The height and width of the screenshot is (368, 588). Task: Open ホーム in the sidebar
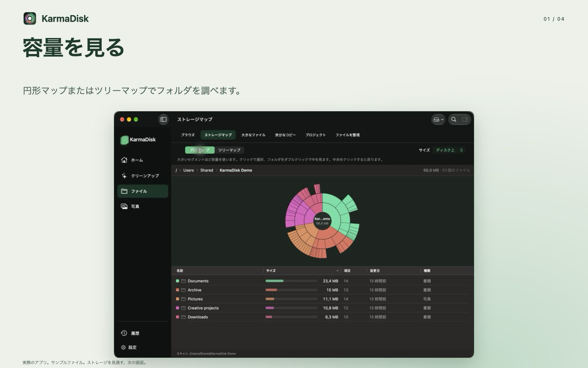pyautogui.click(x=143, y=160)
